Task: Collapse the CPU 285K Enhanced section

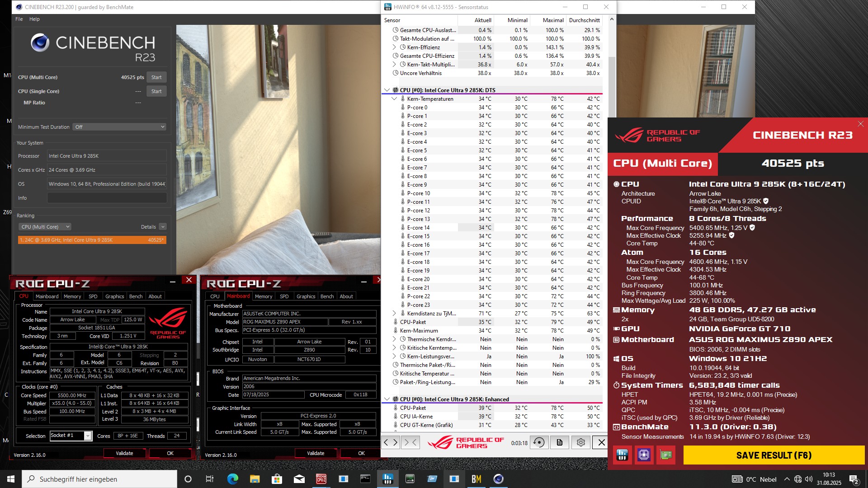Action: [x=387, y=399]
